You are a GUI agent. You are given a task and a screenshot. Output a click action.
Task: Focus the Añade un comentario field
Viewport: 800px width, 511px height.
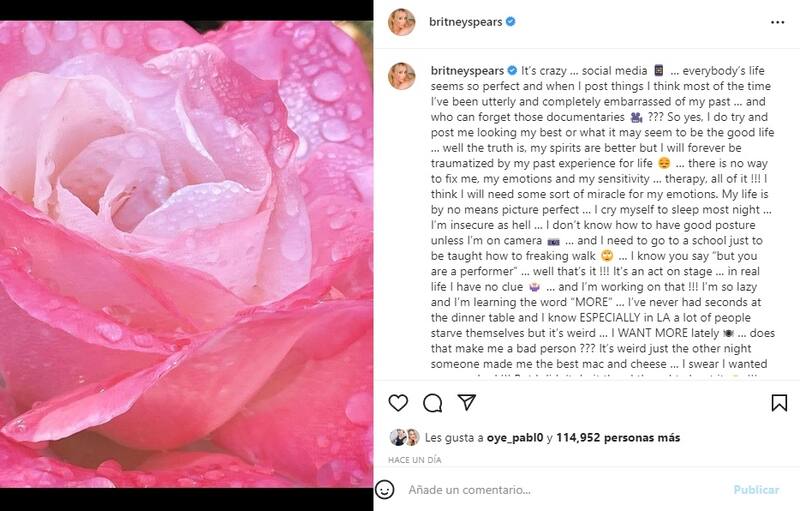(x=560, y=490)
